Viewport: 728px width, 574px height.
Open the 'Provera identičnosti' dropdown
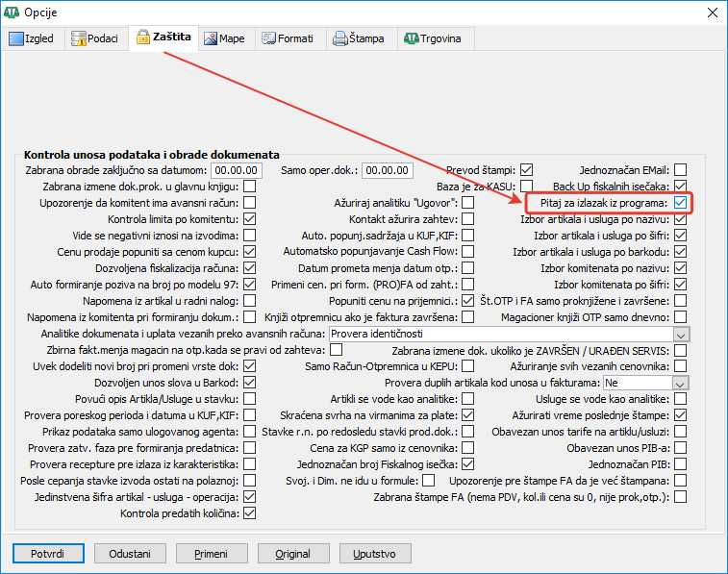(x=681, y=334)
